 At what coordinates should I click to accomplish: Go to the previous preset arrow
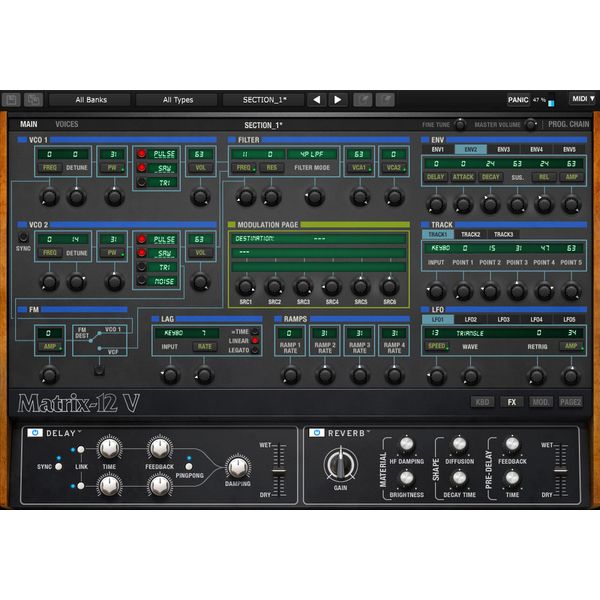coord(317,100)
